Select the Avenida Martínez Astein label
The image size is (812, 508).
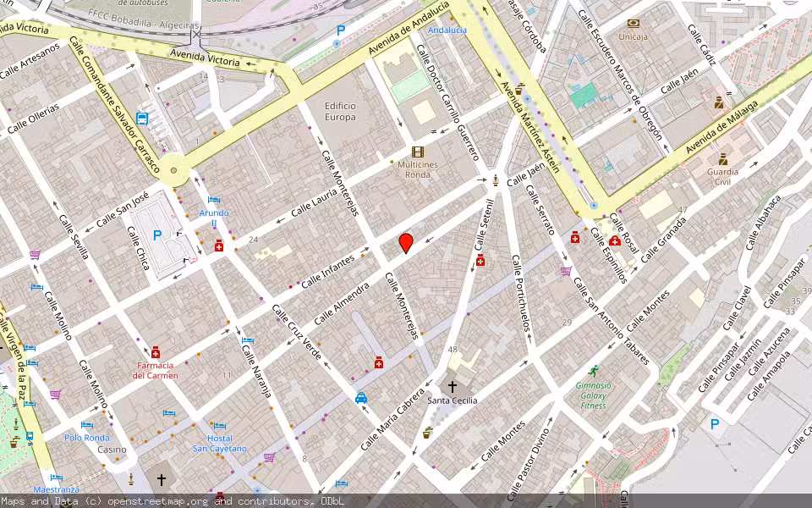[x=529, y=127]
